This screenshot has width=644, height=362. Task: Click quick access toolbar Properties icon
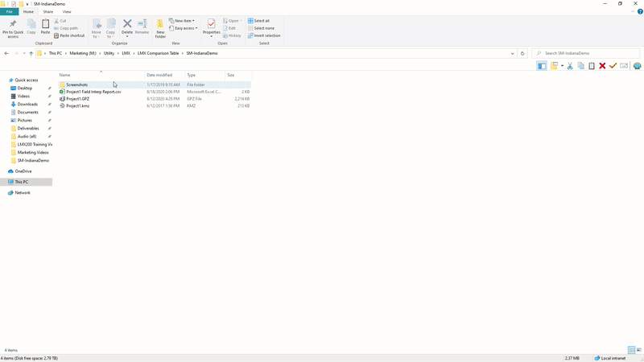coord(14,4)
